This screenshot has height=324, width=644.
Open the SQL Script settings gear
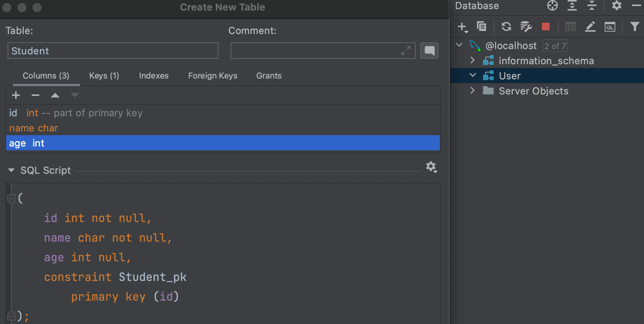pos(431,167)
